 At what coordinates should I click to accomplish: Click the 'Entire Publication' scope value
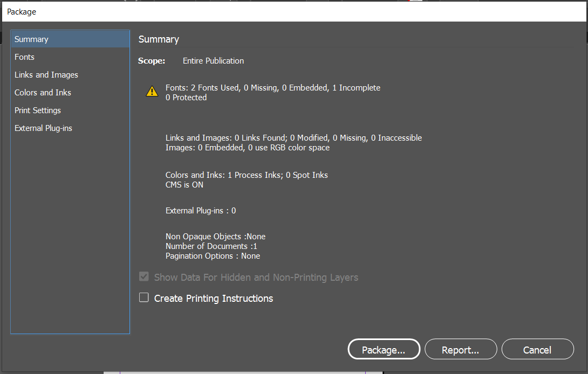[x=214, y=61]
